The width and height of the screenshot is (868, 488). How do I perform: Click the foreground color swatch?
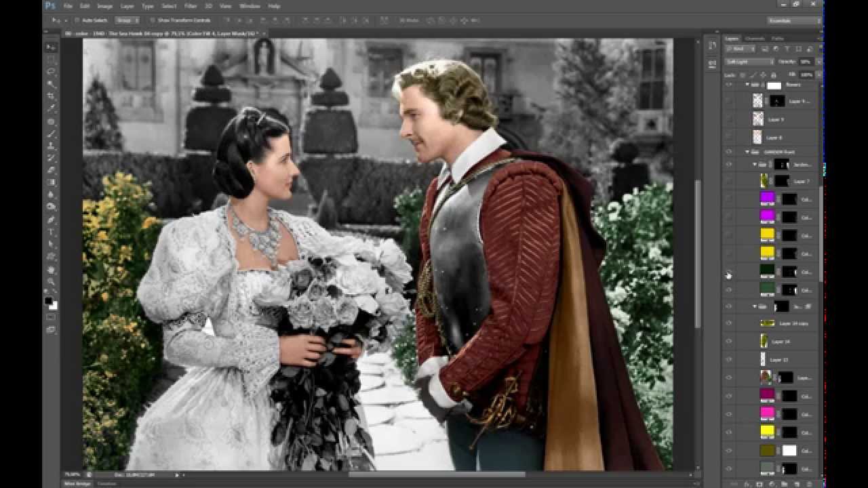(48, 300)
